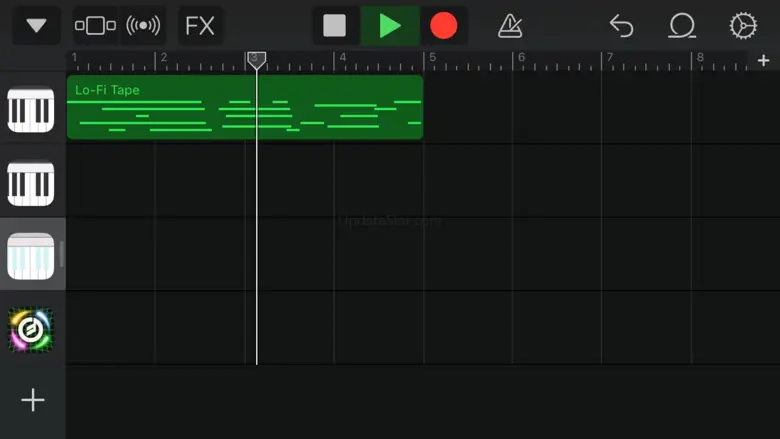
Task: Switch to the track controls view button
Action: [x=95, y=25]
